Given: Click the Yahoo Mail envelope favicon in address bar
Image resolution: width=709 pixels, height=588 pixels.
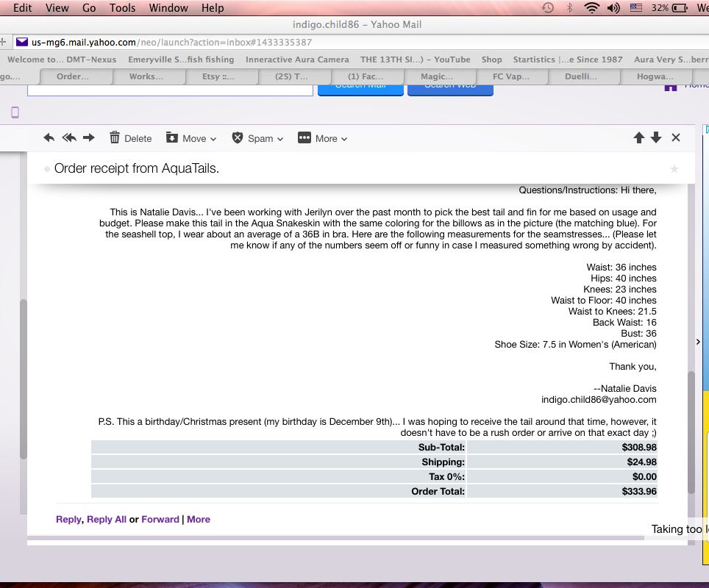Looking at the screenshot, I should click(x=22, y=42).
